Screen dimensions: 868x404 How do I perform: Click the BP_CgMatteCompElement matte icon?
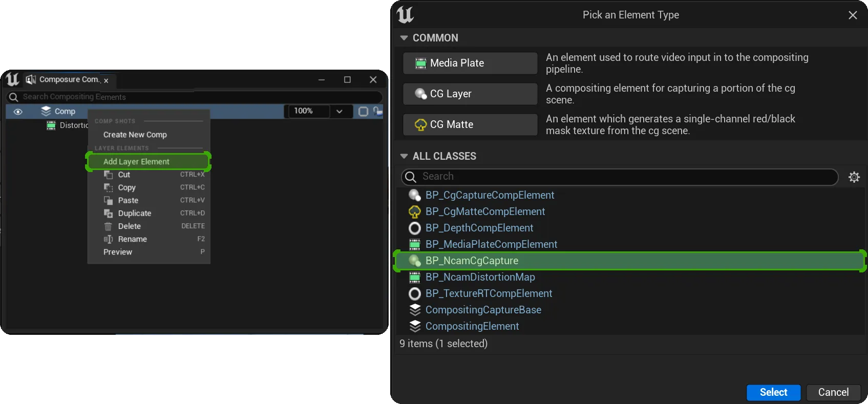coord(415,211)
